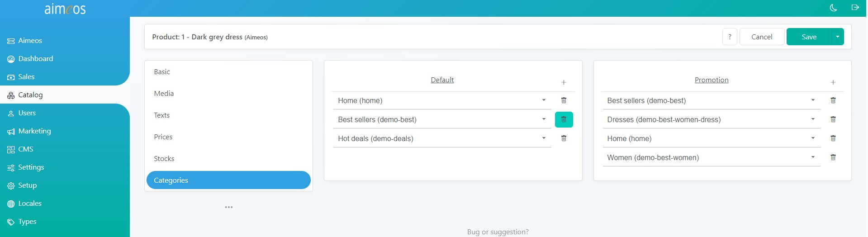
Task: Click the logout icon in header
Action: click(855, 7)
